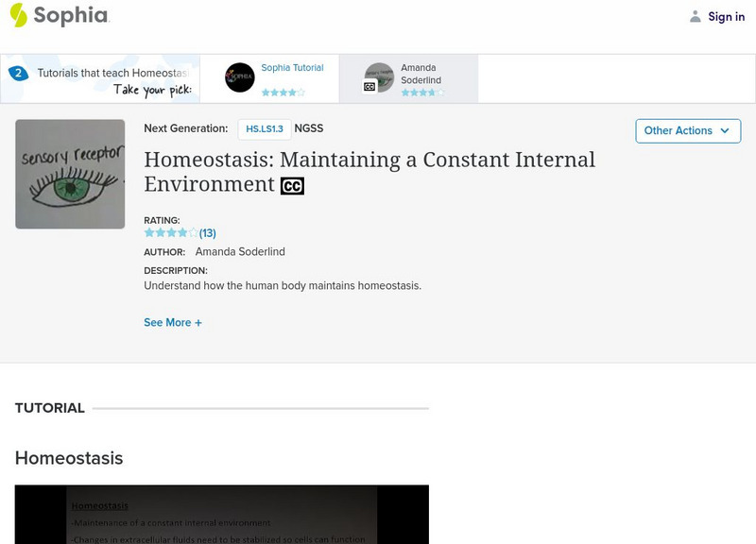This screenshot has width=756, height=544.
Task: Play the Homeostasis tutorial video
Action: [x=221, y=515]
